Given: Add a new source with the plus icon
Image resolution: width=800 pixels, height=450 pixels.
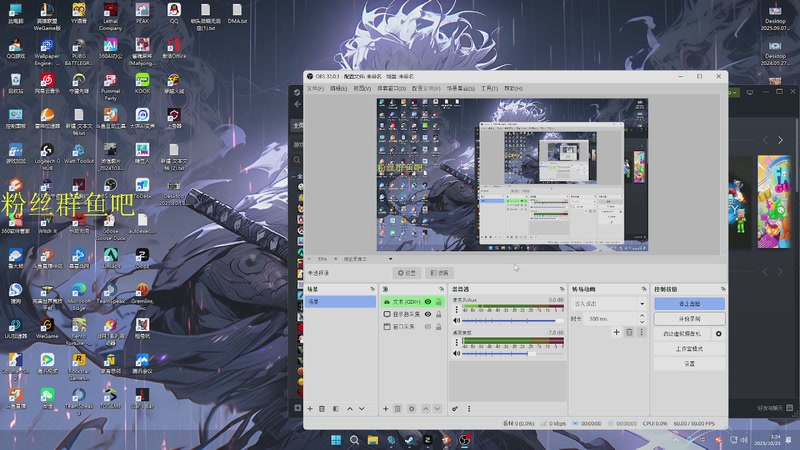Looking at the screenshot, I should tap(386, 409).
